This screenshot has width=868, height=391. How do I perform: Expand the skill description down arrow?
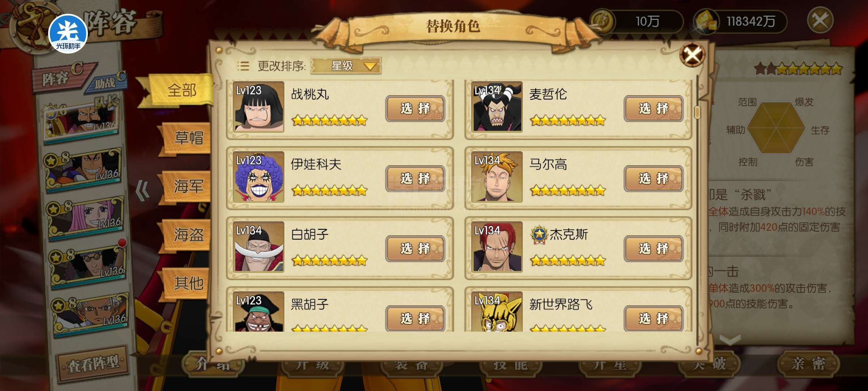coord(730,340)
